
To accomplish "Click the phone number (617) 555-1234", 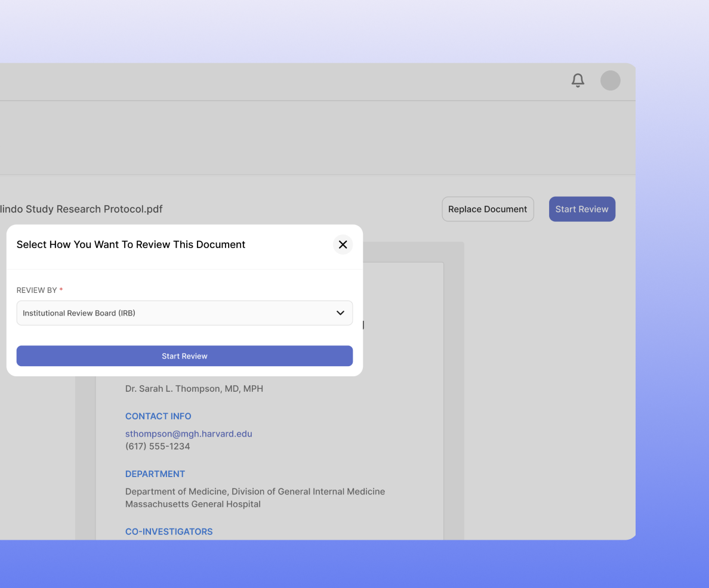I will click(x=158, y=446).
